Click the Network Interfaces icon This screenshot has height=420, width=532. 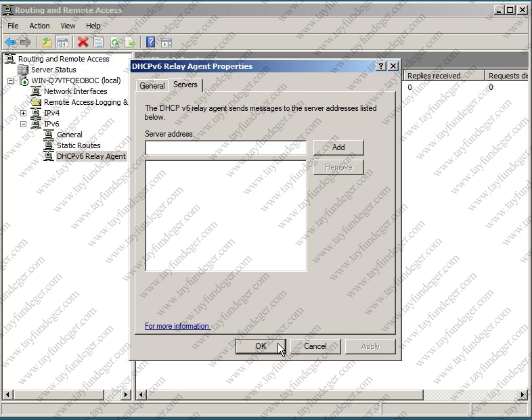(x=36, y=91)
